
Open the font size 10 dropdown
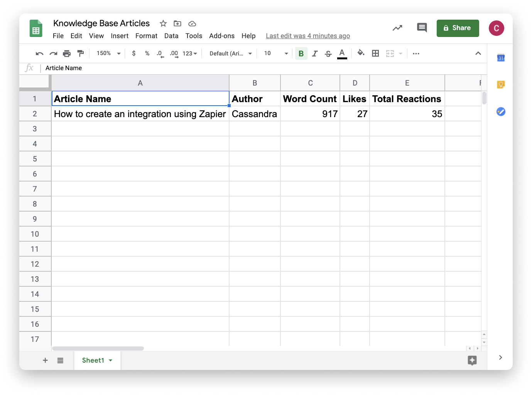(276, 54)
